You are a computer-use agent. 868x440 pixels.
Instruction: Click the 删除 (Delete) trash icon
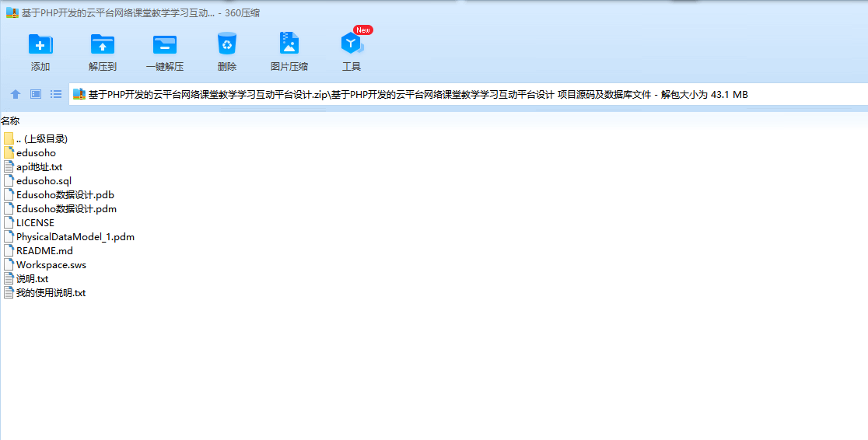(x=227, y=44)
